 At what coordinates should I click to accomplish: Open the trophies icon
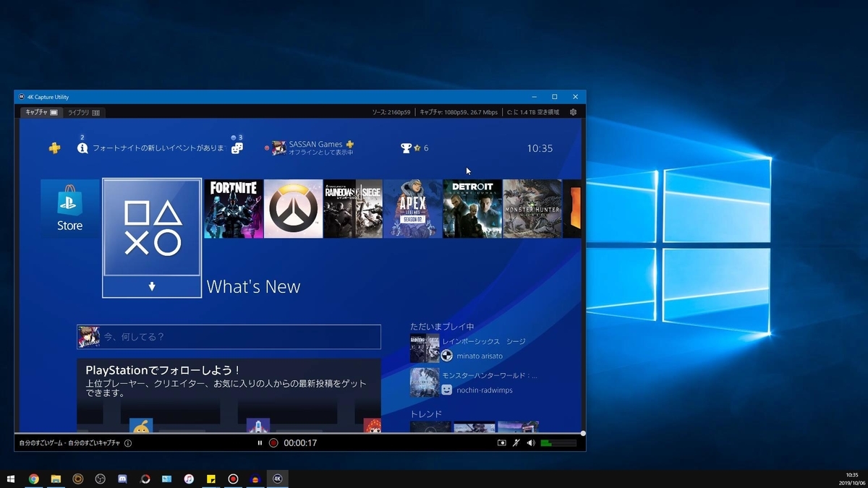[406, 147]
